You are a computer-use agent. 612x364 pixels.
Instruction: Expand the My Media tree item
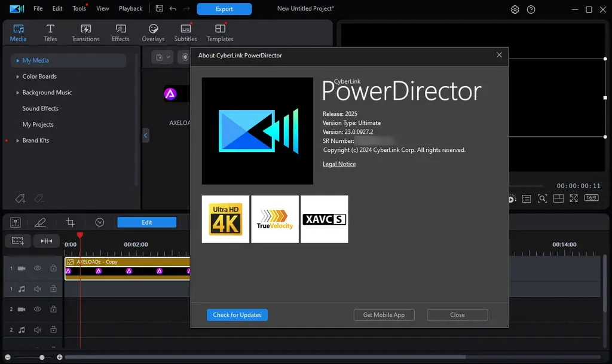[17, 60]
